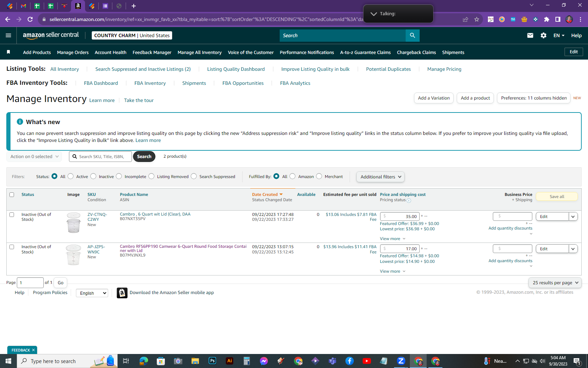
Task: Click the Pricing status info icon
Action: click(x=409, y=200)
